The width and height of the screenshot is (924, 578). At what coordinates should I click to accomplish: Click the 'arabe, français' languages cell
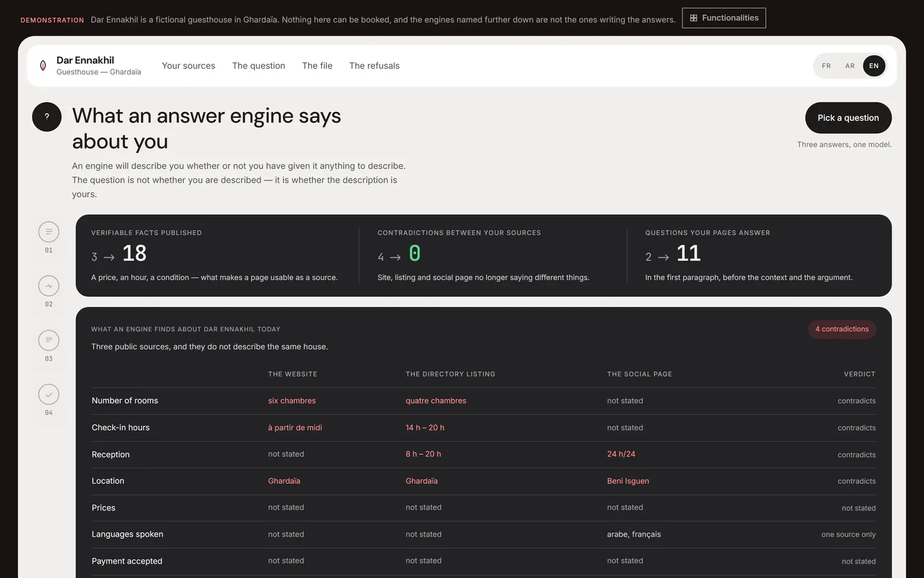click(634, 535)
